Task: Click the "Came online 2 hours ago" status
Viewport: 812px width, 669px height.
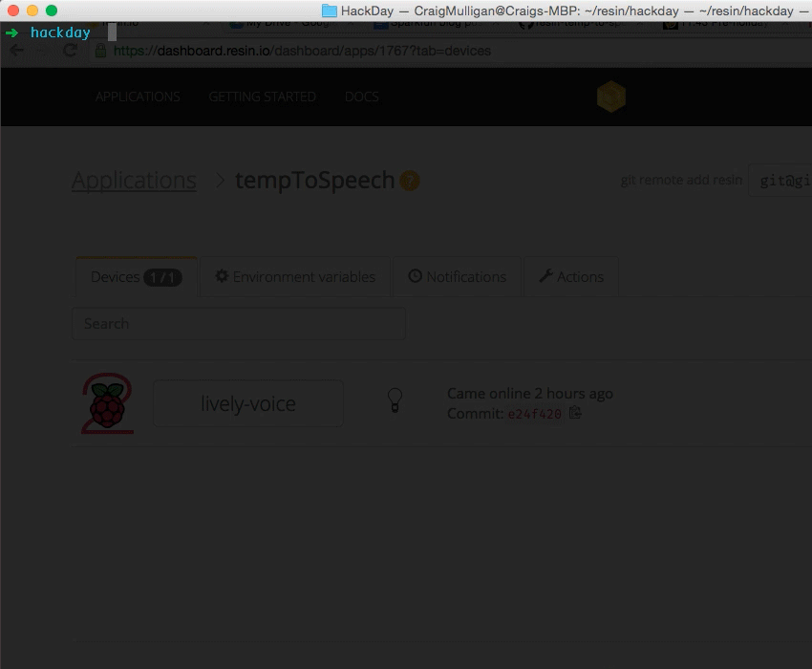Action: click(x=530, y=394)
